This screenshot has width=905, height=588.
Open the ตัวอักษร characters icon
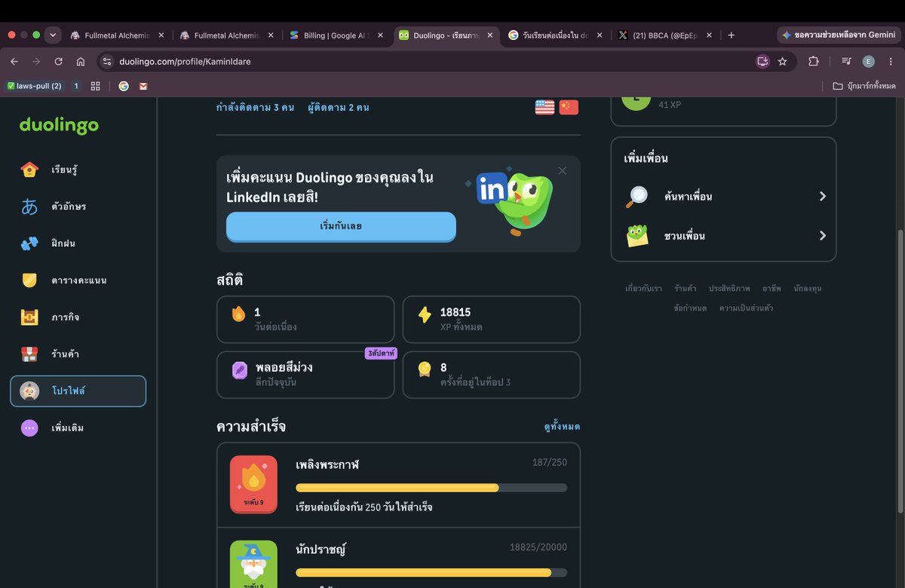29,207
